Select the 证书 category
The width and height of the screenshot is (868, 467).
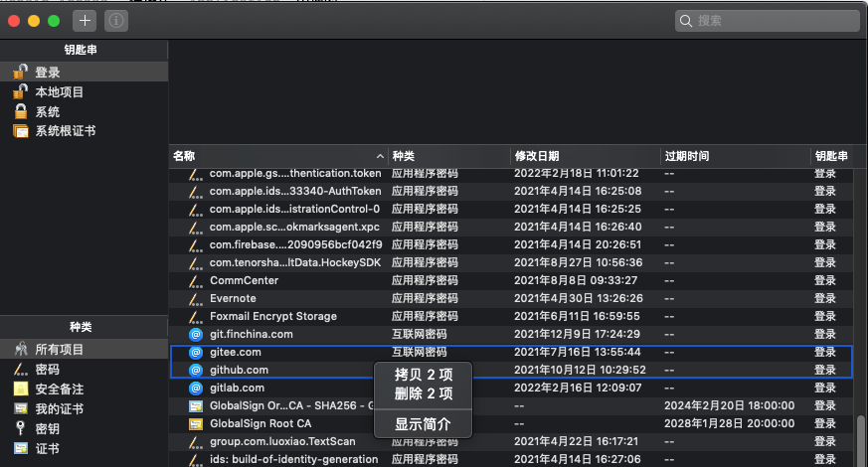pyautogui.click(x=84, y=449)
